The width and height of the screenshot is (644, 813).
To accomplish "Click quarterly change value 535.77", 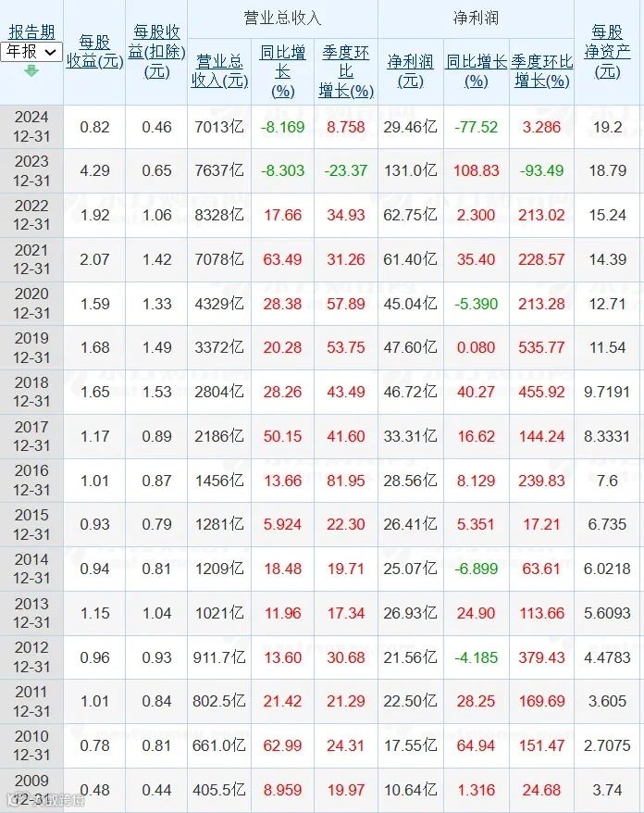I will pyautogui.click(x=541, y=347).
